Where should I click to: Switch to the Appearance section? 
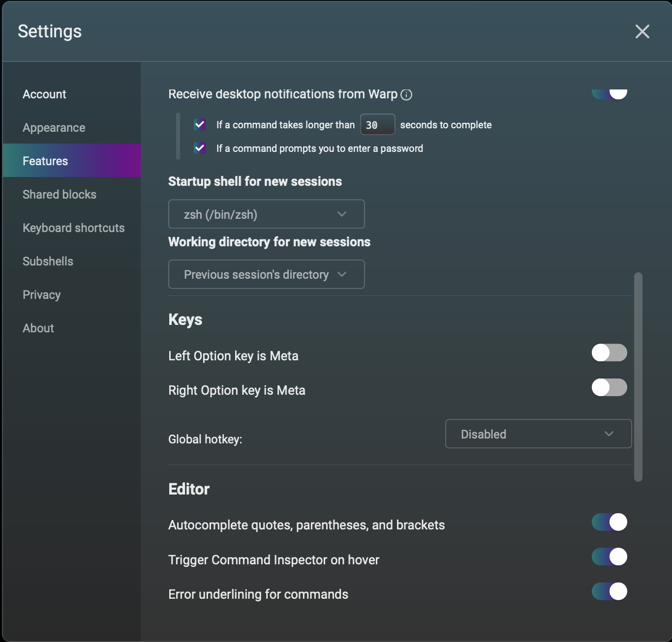54,127
